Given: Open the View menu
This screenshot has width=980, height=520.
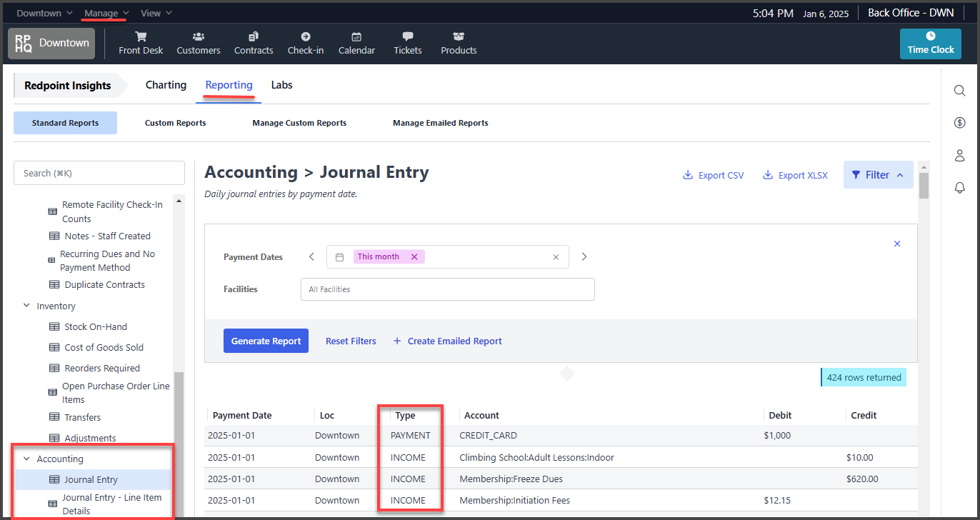Looking at the screenshot, I should click(x=156, y=13).
